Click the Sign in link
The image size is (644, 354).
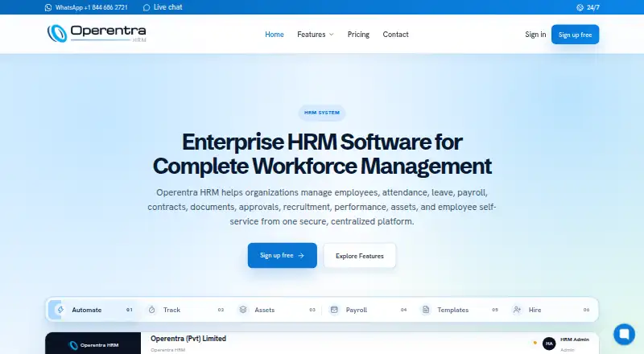click(x=535, y=35)
